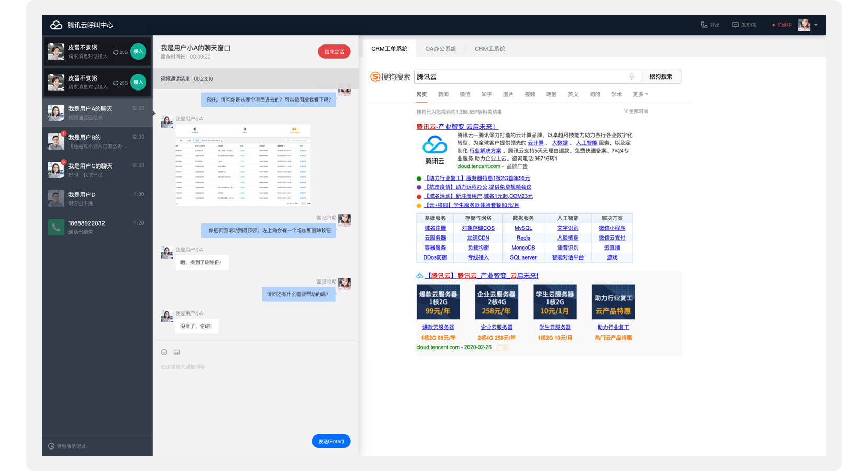The height and width of the screenshot is (471, 868).
Task: Click user 小A's avatar beside 没有了，谢谢！
Action: point(167,316)
